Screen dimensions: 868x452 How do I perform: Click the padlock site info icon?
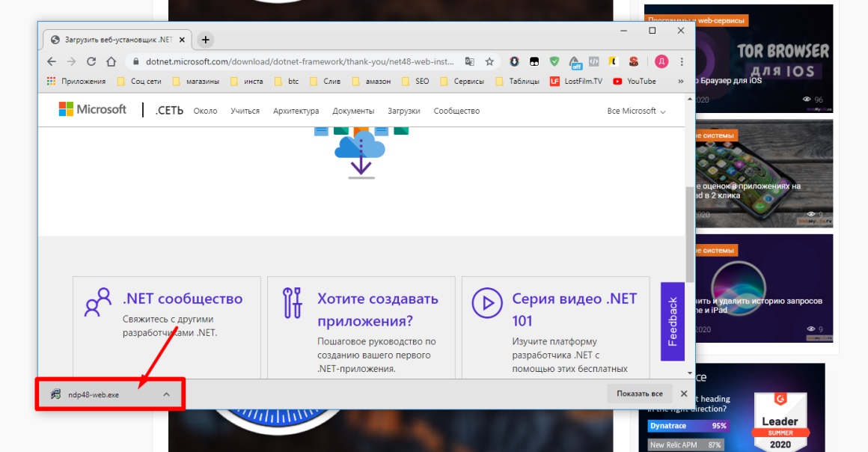pyautogui.click(x=135, y=61)
